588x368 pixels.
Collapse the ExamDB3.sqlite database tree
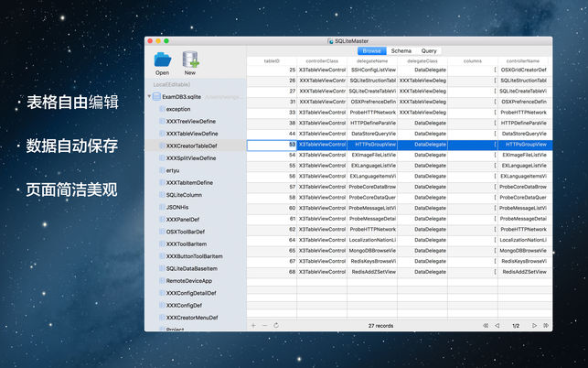tap(149, 96)
